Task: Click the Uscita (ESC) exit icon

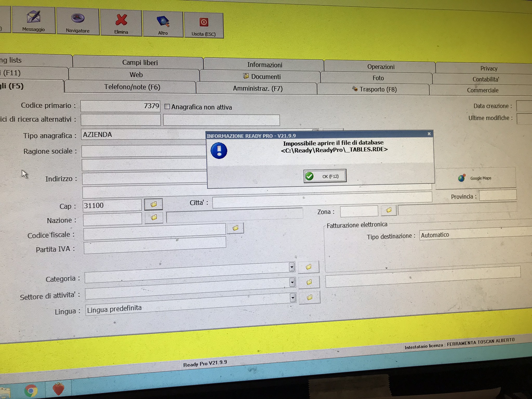Action: [204, 23]
